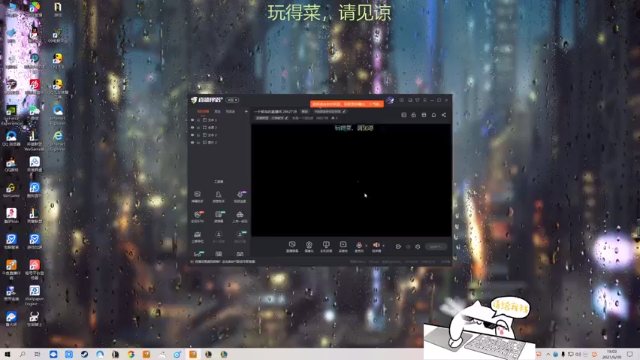Open the second tool in the toolbox top row
640x360 pixels.
218,196
